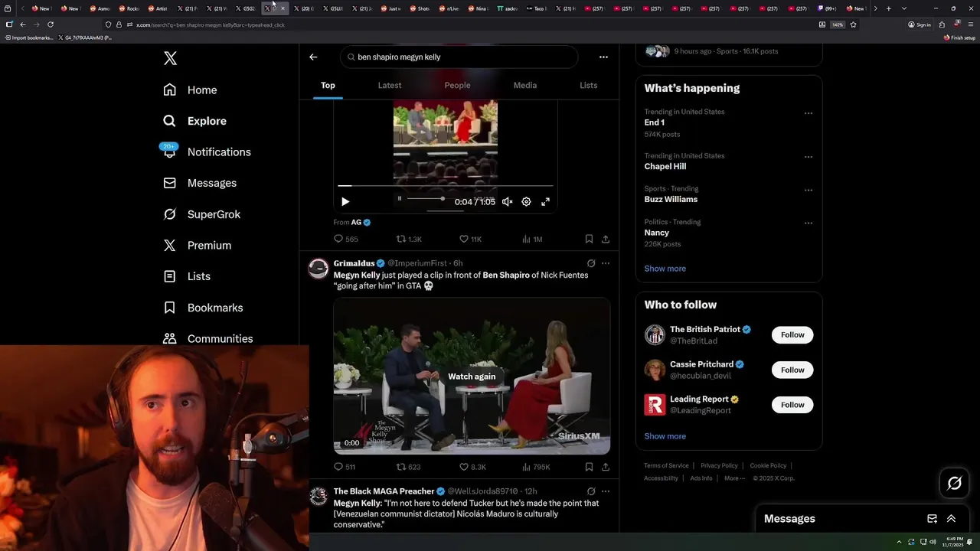Click the back arrow beside search box
980x551 pixels.
pos(313,57)
